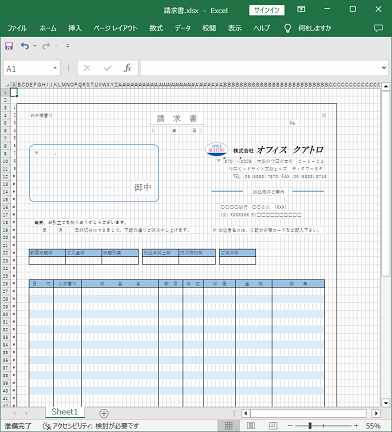
Task: Open the 挿入 ribbon tab
Action: pyautogui.click(x=75, y=28)
